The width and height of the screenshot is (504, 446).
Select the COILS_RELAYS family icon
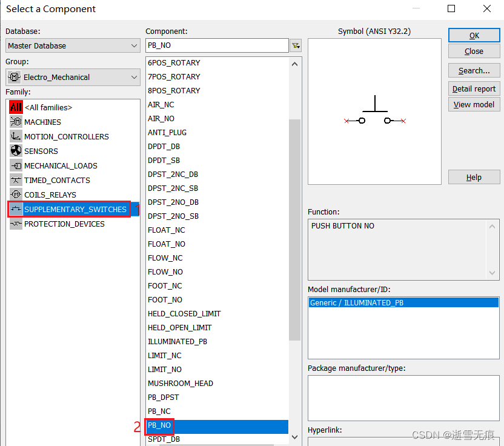tap(15, 195)
